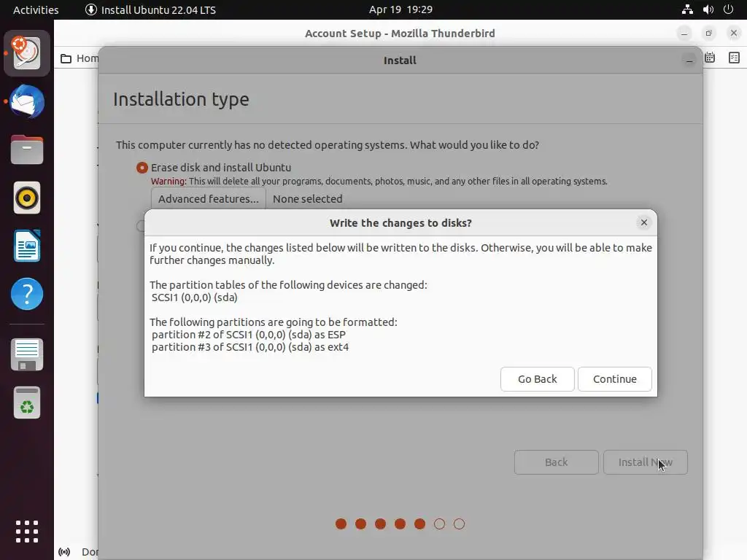The height and width of the screenshot is (560, 747).
Task: Click the Install Now button
Action: click(x=645, y=462)
